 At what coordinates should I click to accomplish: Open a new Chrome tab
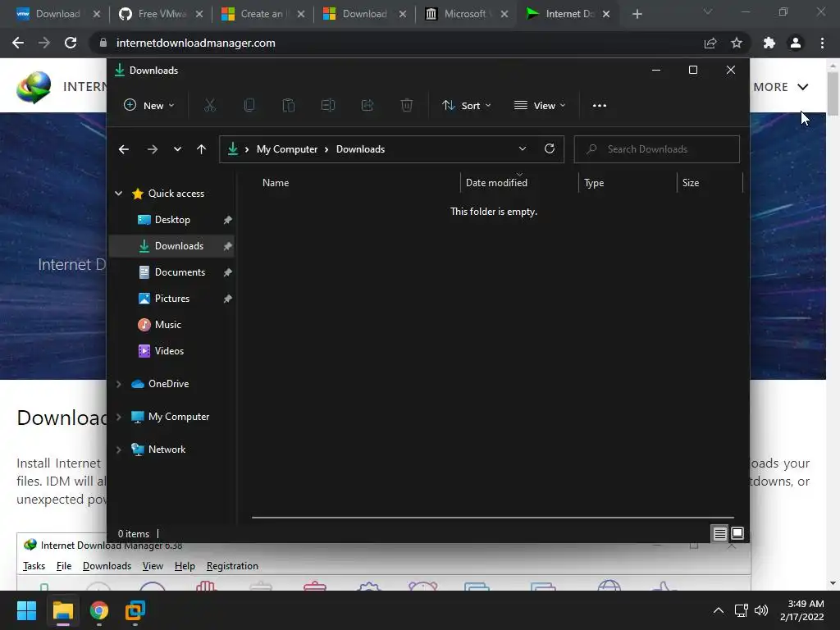(x=637, y=14)
